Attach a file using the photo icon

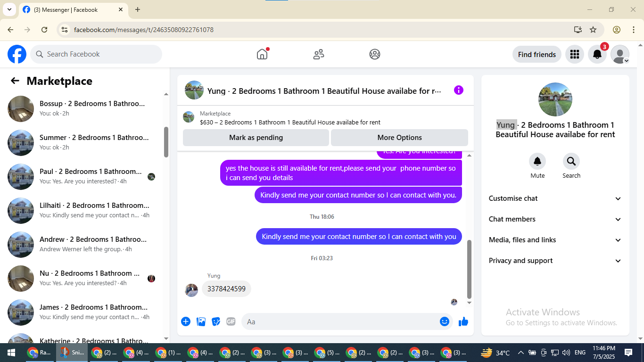point(201,321)
